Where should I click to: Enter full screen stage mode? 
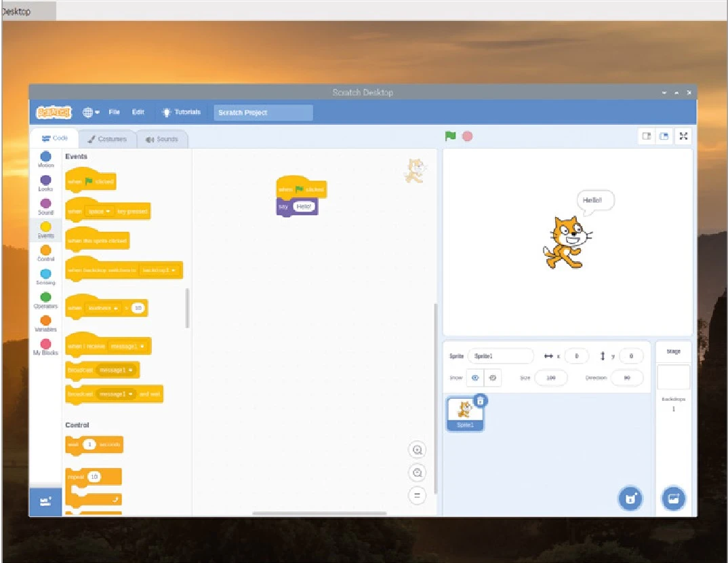tap(683, 136)
